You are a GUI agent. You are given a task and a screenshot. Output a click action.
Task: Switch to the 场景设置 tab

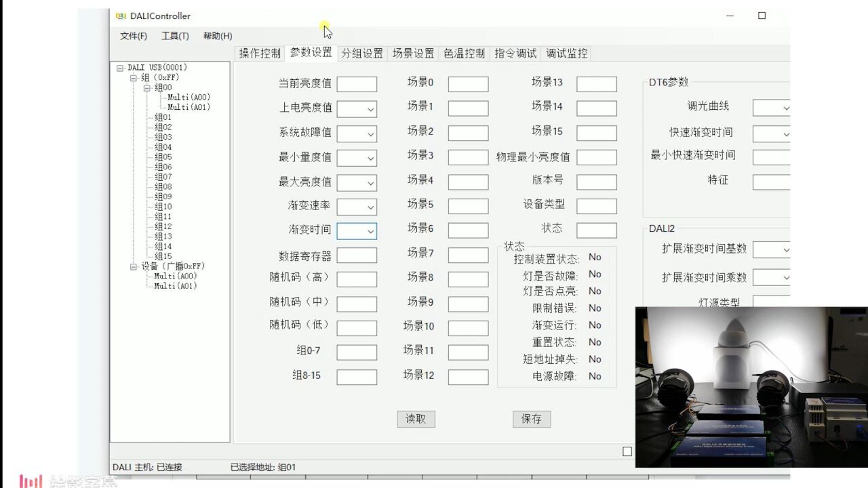(x=412, y=53)
